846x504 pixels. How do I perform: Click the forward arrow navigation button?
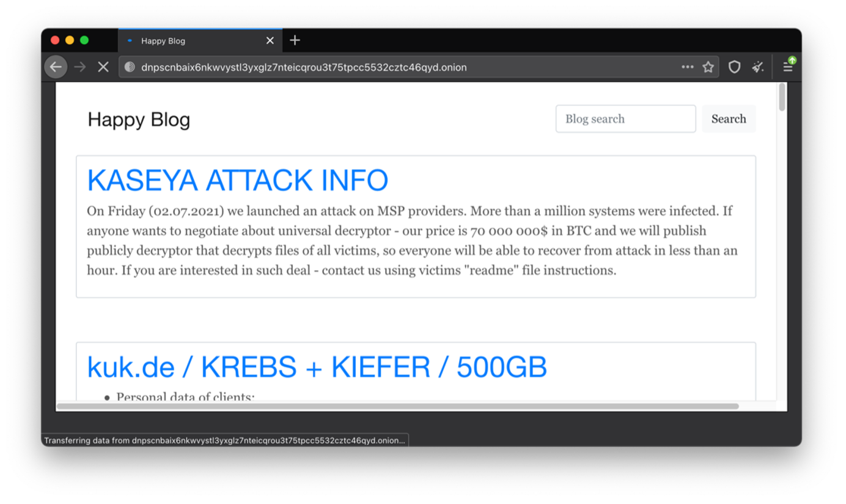[80, 67]
